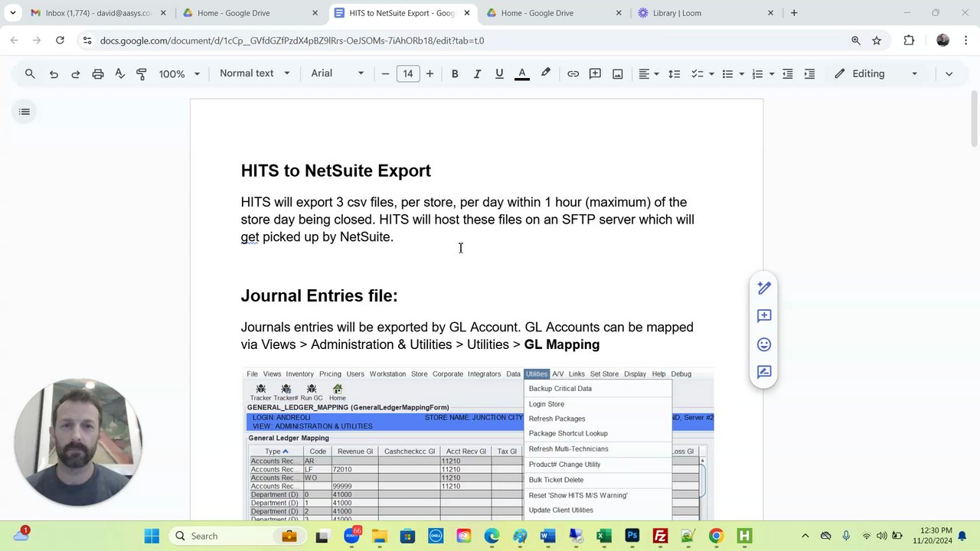Bookmark this page with the star icon

click(877, 41)
